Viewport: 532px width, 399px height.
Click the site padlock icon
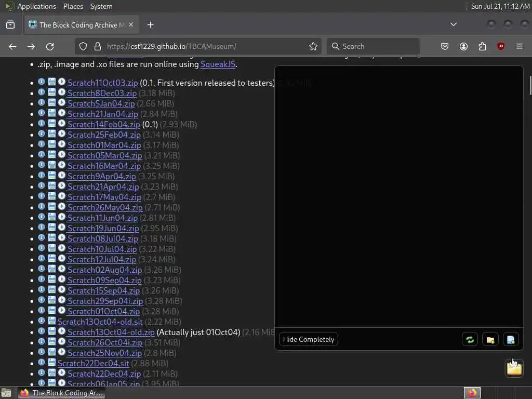click(98, 46)
